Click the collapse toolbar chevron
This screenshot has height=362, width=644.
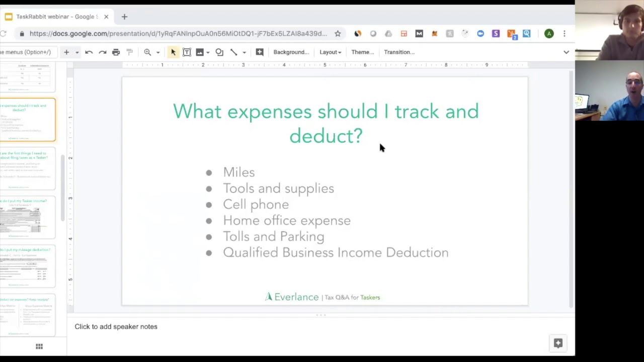[566, 52]
